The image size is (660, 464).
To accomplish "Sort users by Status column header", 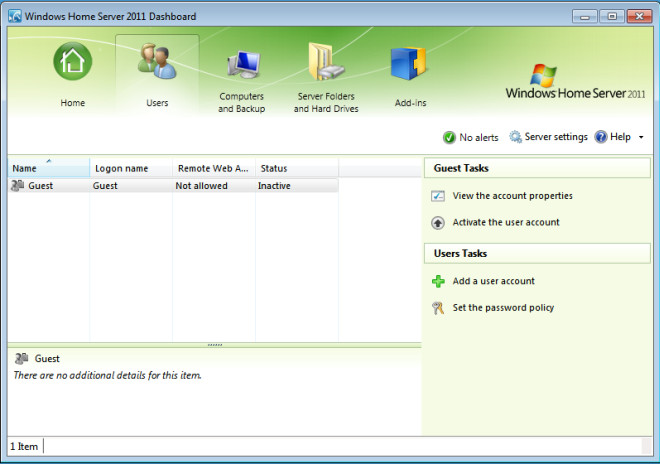I will pyautogui.click(x=296, y=169).
